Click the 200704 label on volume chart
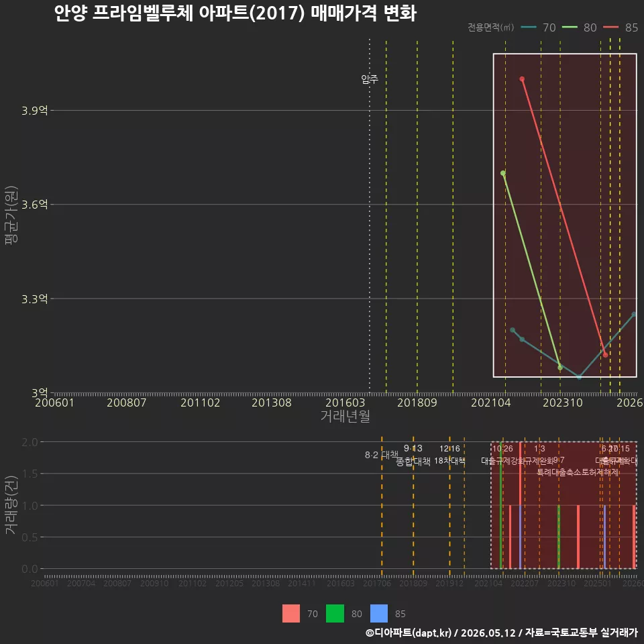The height and width of the screenshot is (644, 644). coord(81,583)
